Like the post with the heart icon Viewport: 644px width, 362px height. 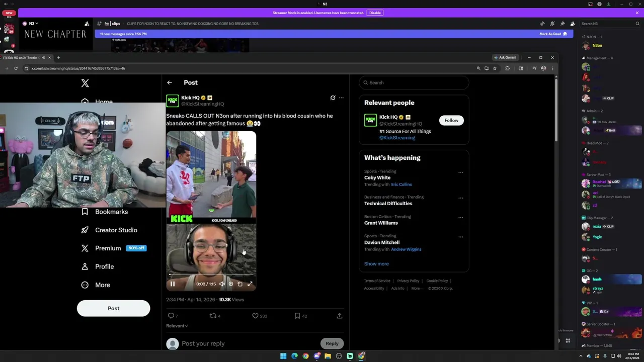pos(255,316)
